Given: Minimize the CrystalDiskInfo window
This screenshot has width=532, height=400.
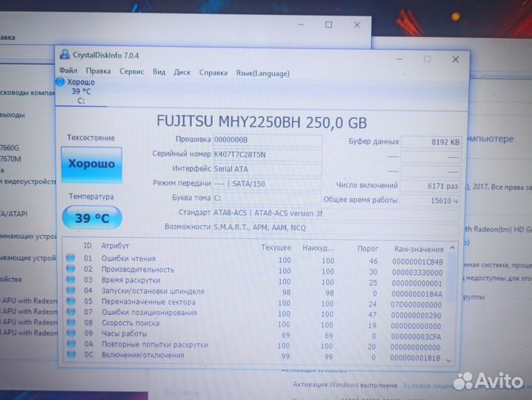Looking at the screenshot, I should pos(399,59).
